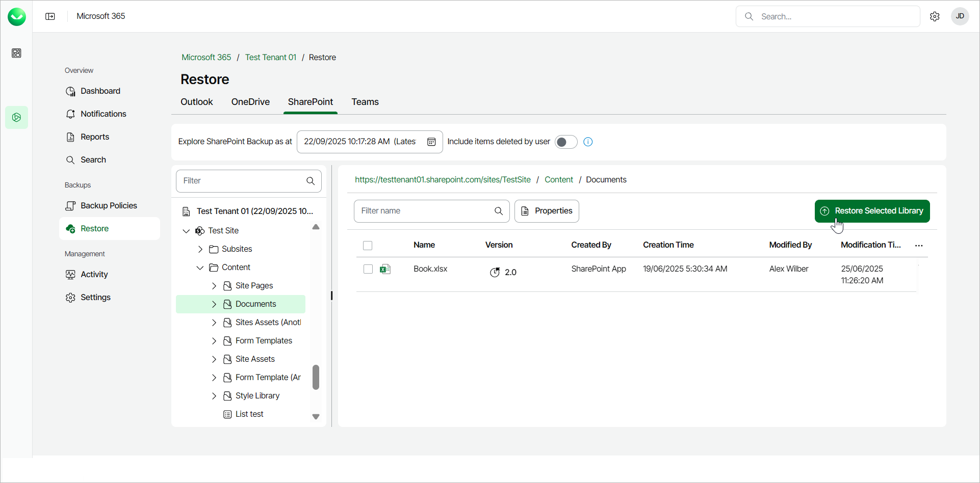Tick the checkbox for Book.xlsx row
Image resolution: width=980 pixels, height=483 pixels.
pos(368,269)
